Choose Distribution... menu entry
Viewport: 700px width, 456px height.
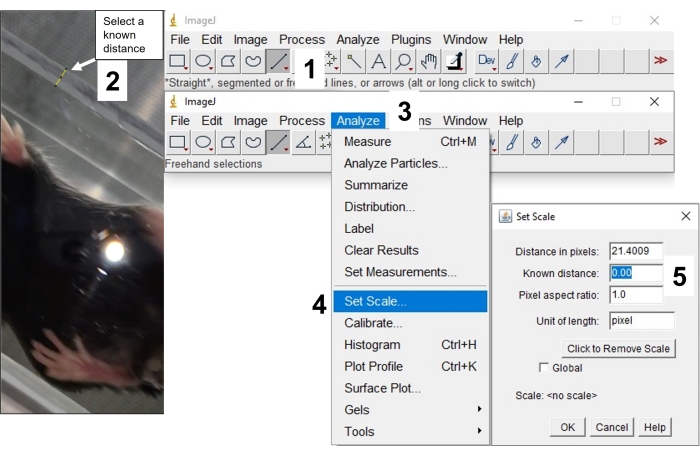click(x=410, y=207)
